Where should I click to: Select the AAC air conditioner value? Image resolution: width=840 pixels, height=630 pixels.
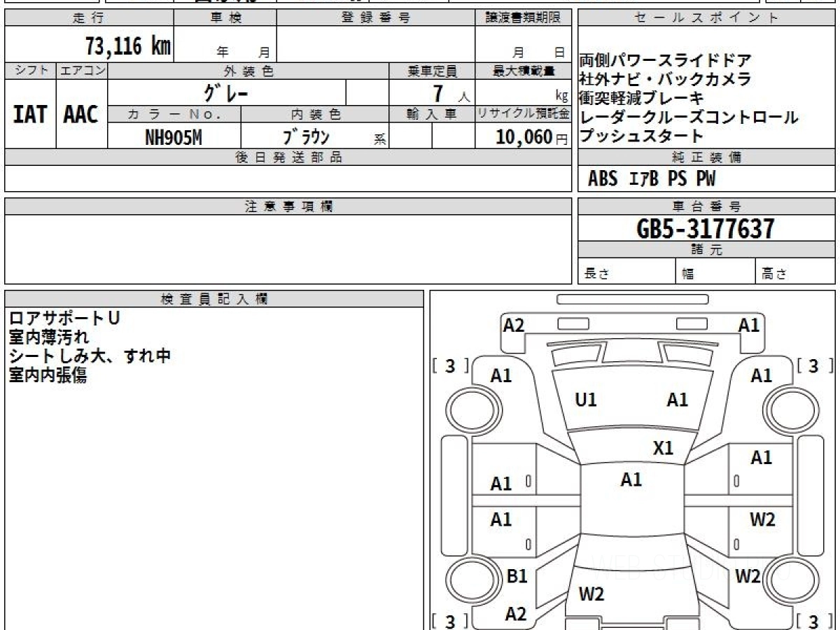point(81,114)
